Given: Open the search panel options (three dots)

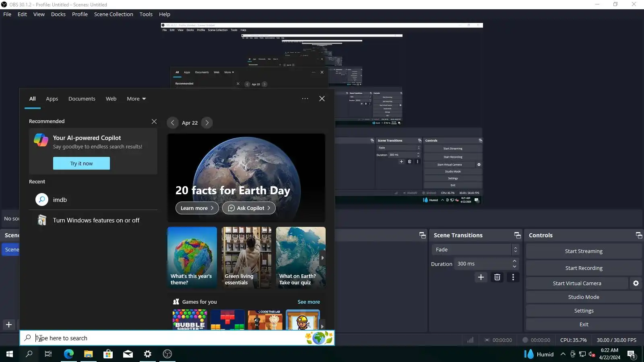Looking at the screenshot, I should pyautogui.click(x=305, y=99).
